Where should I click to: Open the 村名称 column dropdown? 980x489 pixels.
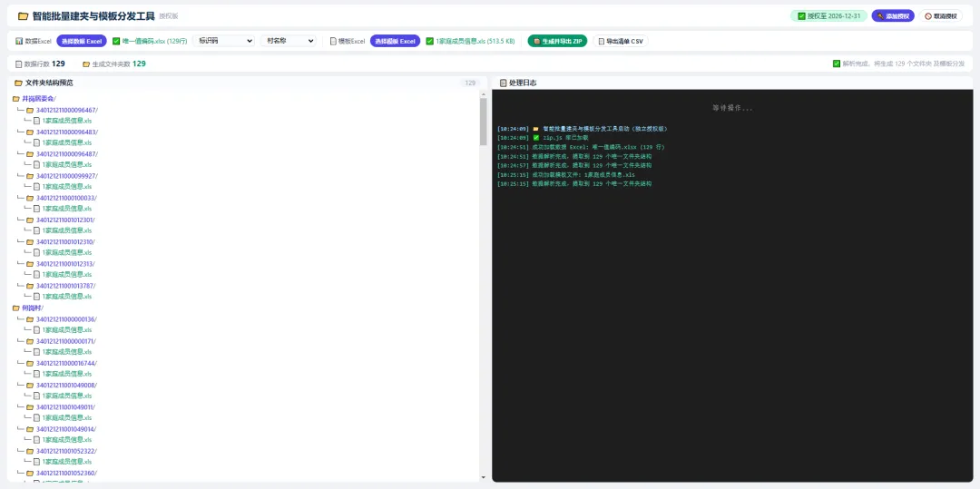(x=289, y=41)
